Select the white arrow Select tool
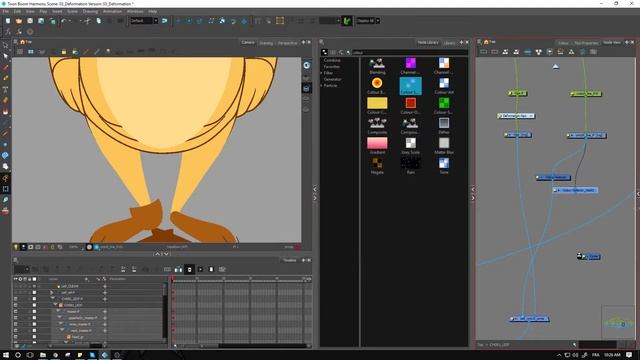The height and width of the screenshot is (360, 640). pyautogui.click(x=5, y=56)
